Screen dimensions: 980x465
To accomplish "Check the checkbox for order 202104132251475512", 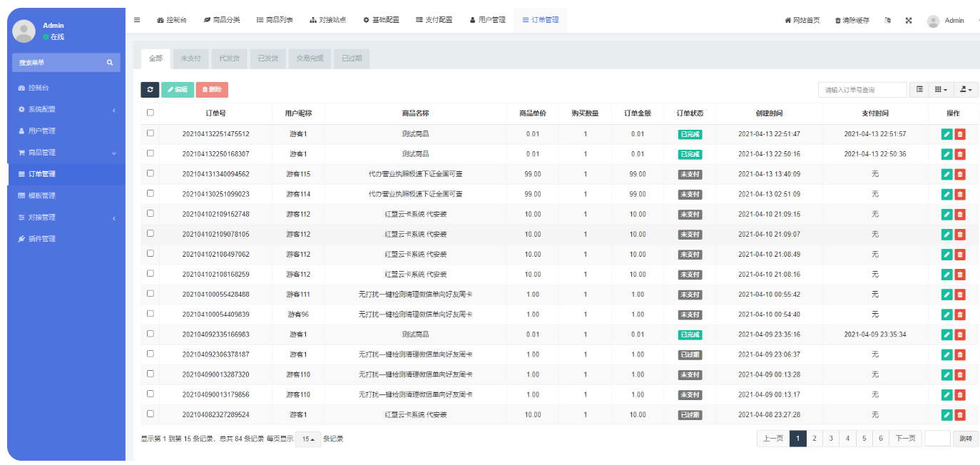I will tap(149, 133).
